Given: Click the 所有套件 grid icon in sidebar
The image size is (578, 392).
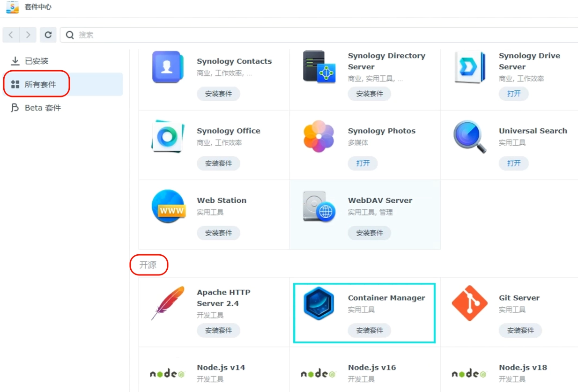Looking at the screenshot, I should click(x=15, y=84).
